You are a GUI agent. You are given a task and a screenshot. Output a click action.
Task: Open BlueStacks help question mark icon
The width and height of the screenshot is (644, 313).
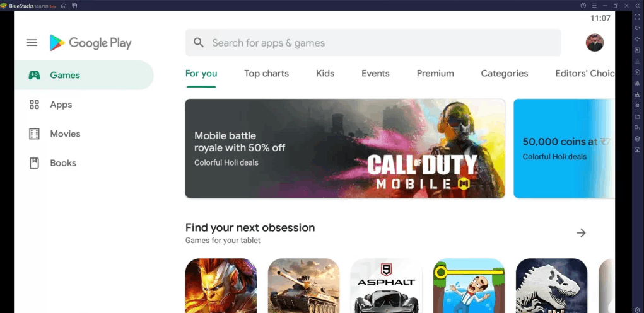583,6
